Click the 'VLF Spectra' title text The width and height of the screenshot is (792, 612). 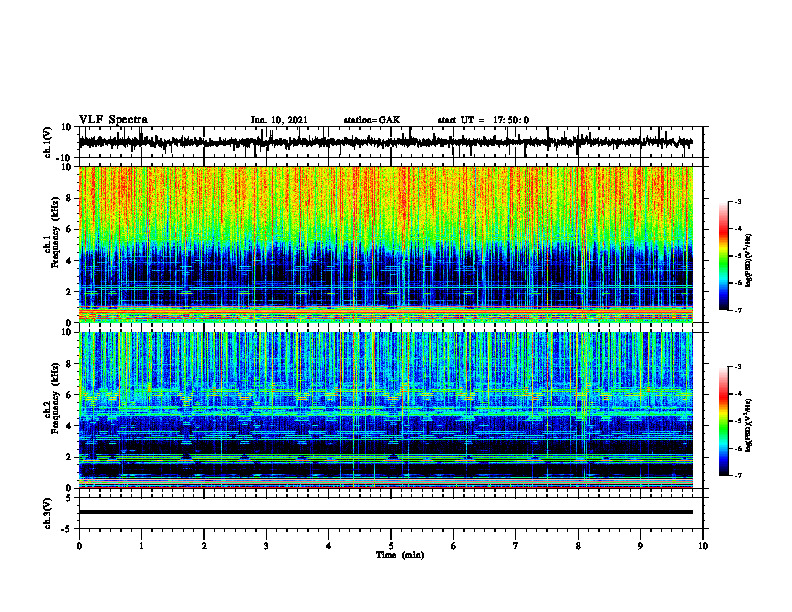(x=113, y=120)
